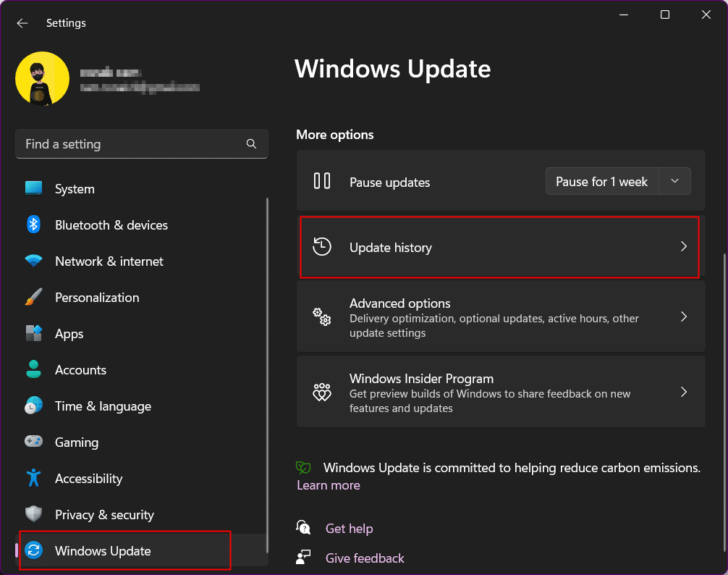This screenshot has height=575, width=728.
Task: Select Time & language label
Action: 103,406
